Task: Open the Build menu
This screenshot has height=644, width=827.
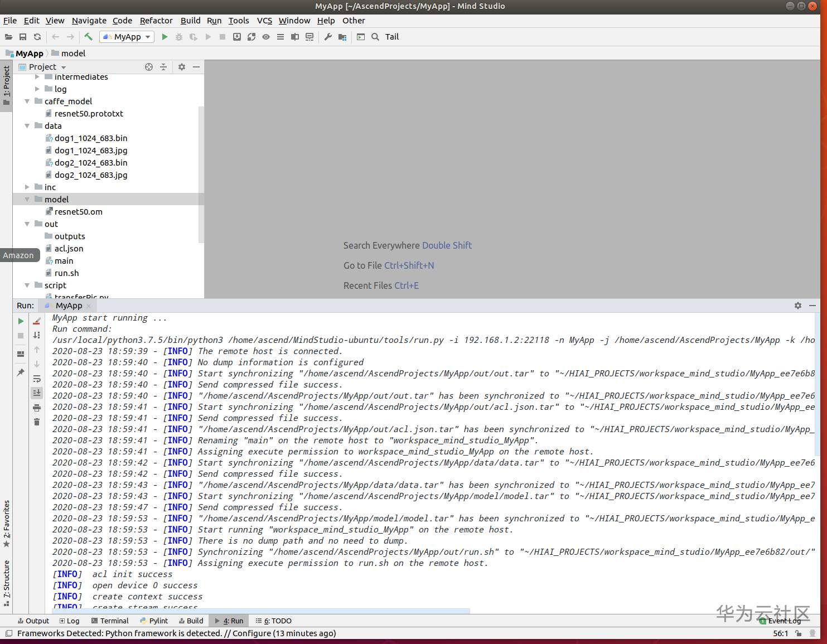Action: point(190,21)
